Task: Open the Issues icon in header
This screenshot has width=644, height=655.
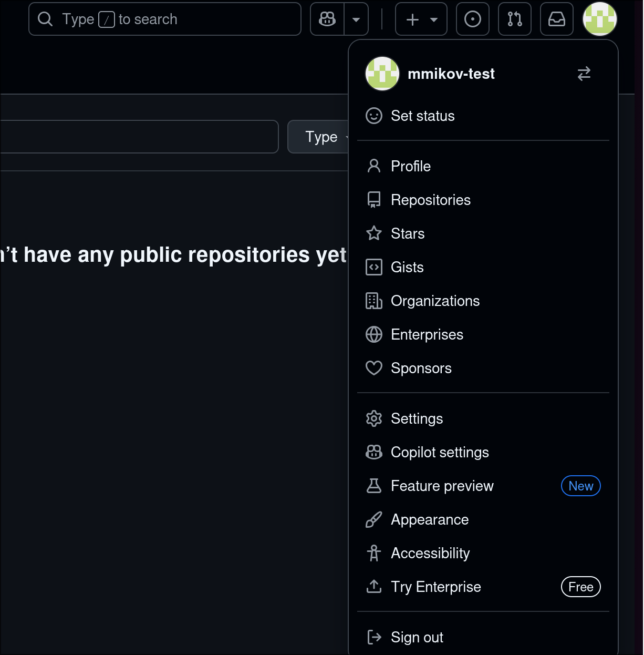Action: (x=473, y=19)
